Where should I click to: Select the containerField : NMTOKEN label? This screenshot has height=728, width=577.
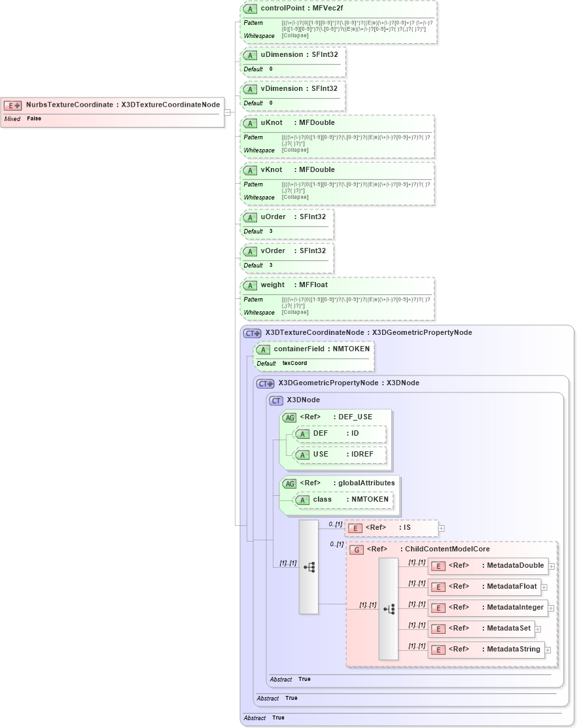pyautogui.click(x=322, y=349)
